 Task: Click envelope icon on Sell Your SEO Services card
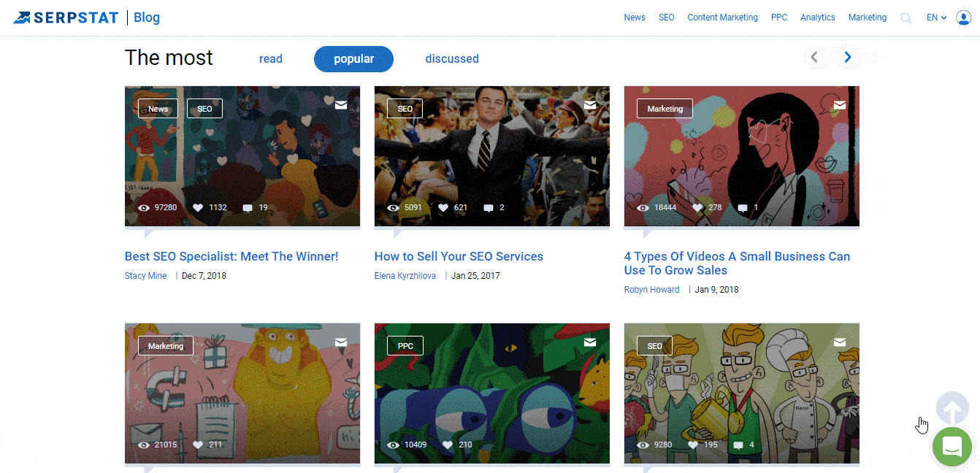coord(590,105)
